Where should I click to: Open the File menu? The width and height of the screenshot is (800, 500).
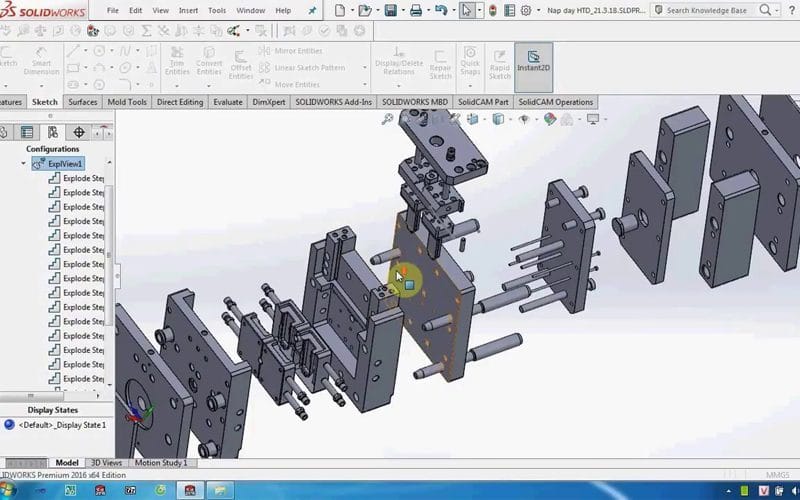tap(112, 10)
